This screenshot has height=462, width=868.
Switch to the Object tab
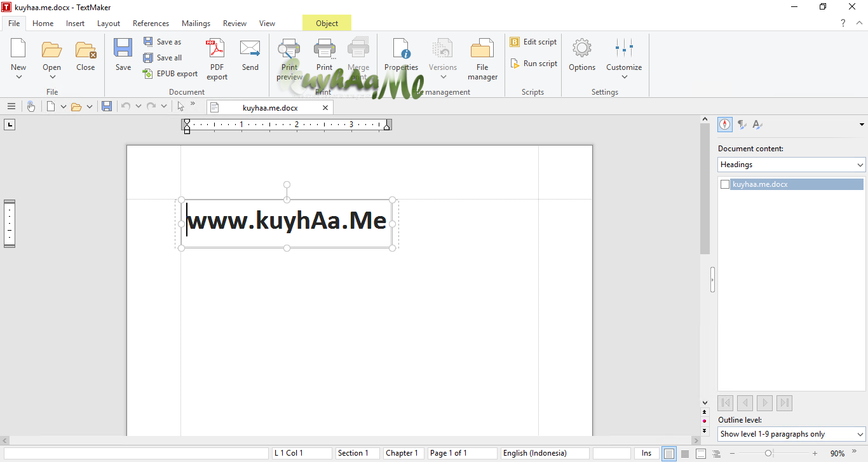pos(327,24)
